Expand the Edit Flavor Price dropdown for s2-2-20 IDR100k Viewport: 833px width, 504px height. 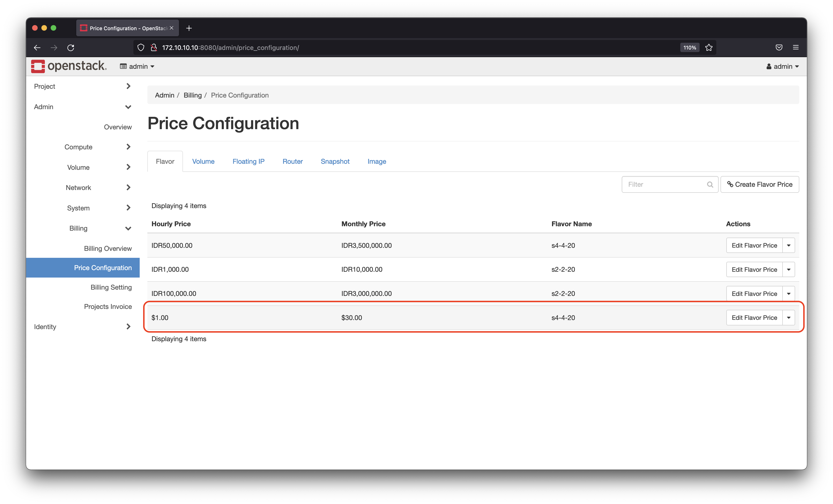[x=788, y=293]
